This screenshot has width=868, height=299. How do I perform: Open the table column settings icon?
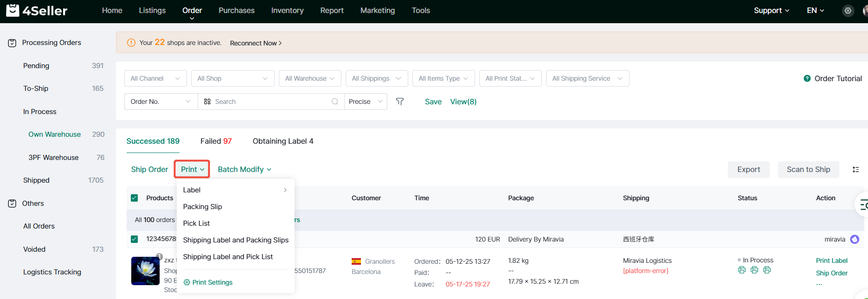856,170
